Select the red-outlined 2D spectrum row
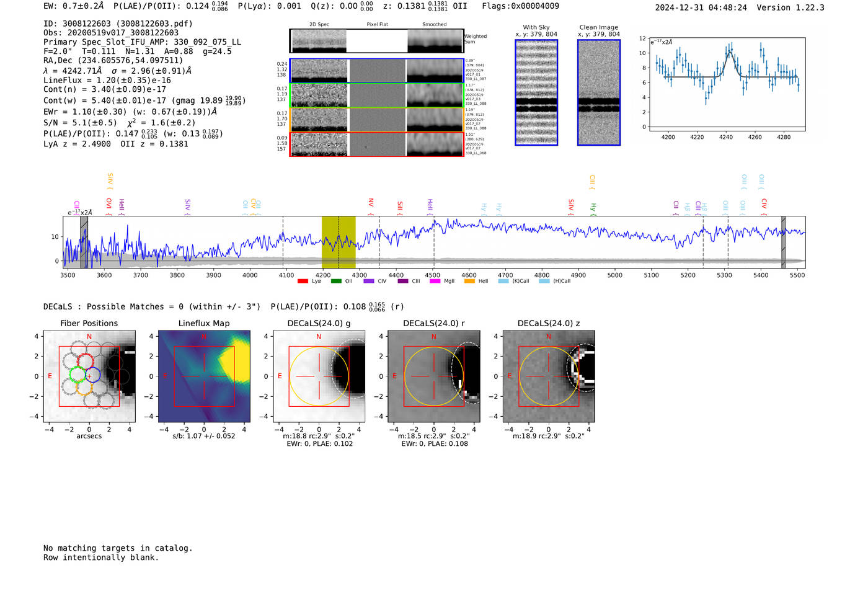Screen dimensions: 868x591 pyautogui.click(x=377, y=144)
